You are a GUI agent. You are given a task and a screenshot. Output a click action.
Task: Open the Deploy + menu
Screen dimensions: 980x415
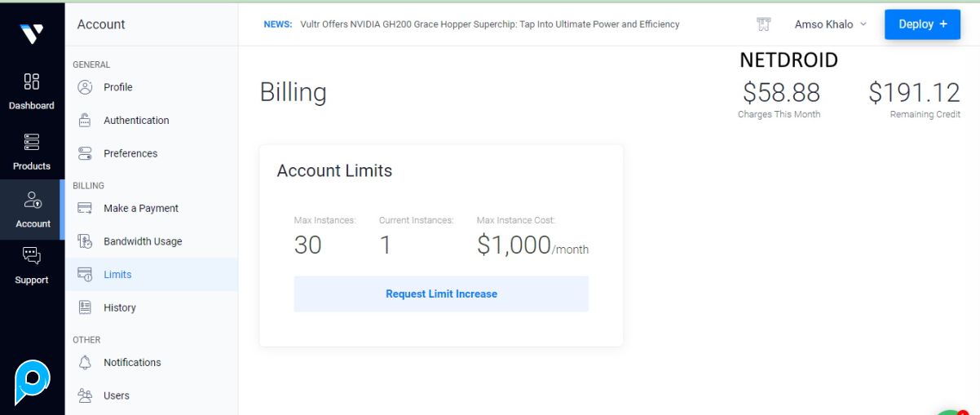(x=922, y=24)
